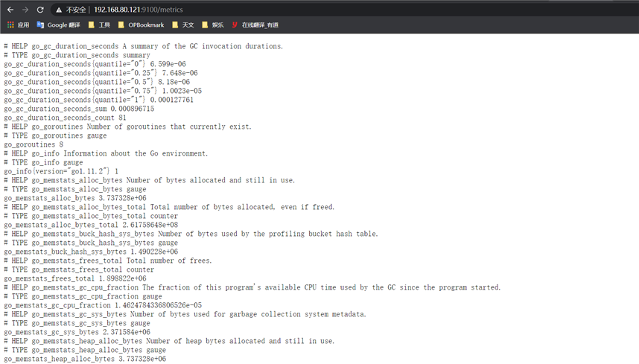Reload the metrics page
The height and width of the screenshot is (364, 639).
[x=40, y=10]
